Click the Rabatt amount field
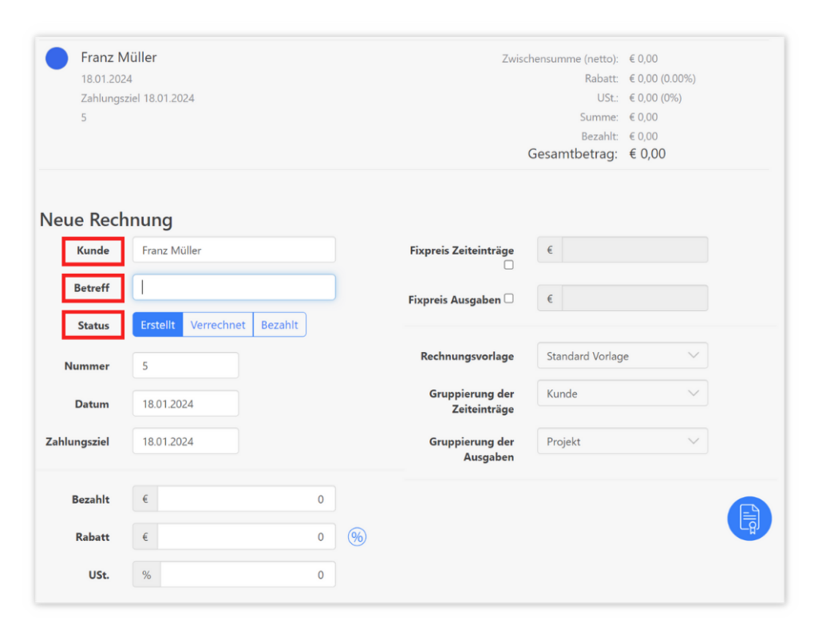This screenshot has height=644, width=822. 246,537
